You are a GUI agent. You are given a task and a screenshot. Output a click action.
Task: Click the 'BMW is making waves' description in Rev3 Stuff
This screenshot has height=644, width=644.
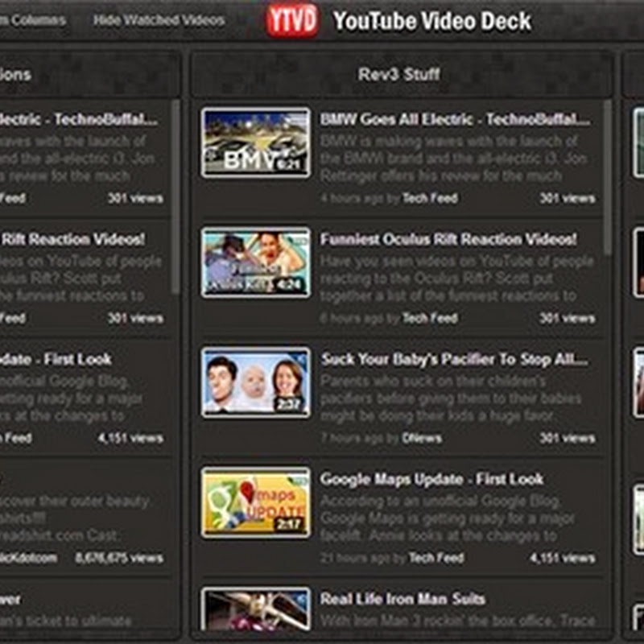(453, 159)
